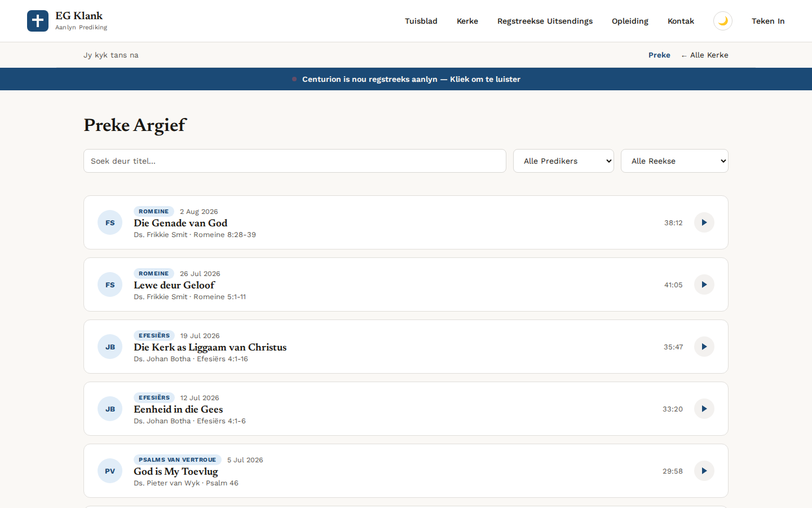Open sermon title Lewe deur Geloof
812x508 pixels.
click(x=174, y=285)
